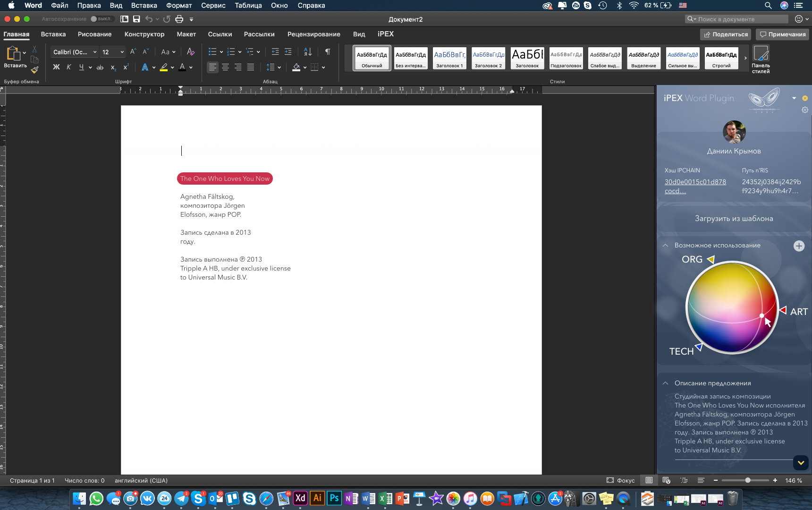Open the IPCHAIN hash link 30d0e0015c01d878

695,186
